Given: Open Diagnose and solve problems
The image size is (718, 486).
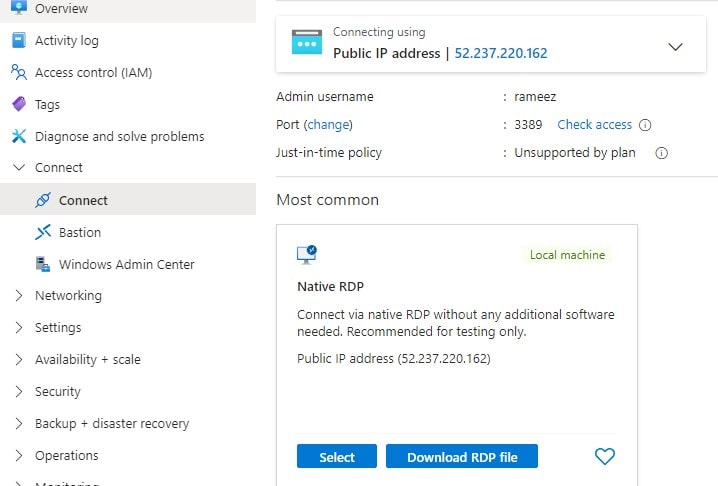Looking at the screenshot, I should (x=128, y=137).
